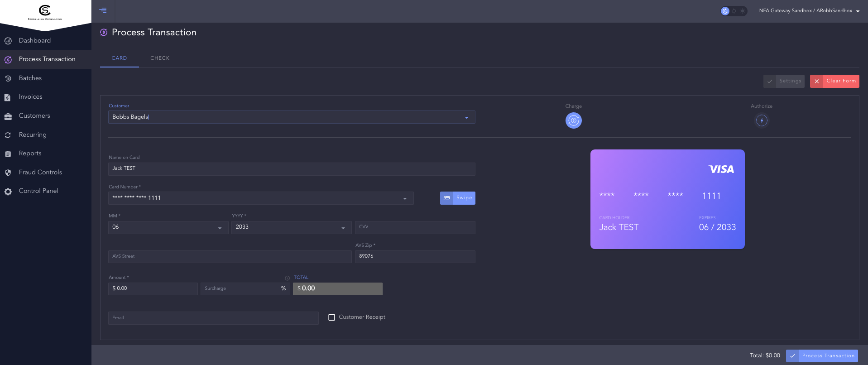Expand the Card Number dropdown
868x365 pixels.
[405, 199]
